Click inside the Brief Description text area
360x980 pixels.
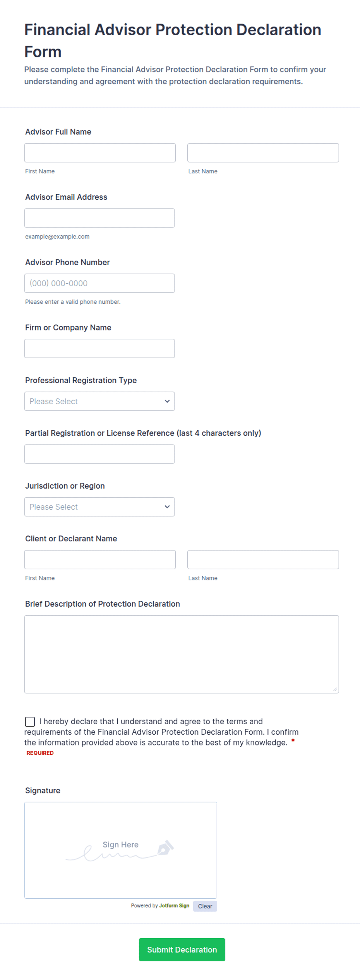182,654
